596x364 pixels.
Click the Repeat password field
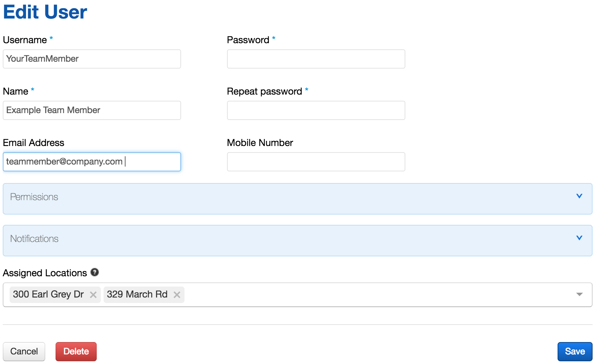pos(316,110)
